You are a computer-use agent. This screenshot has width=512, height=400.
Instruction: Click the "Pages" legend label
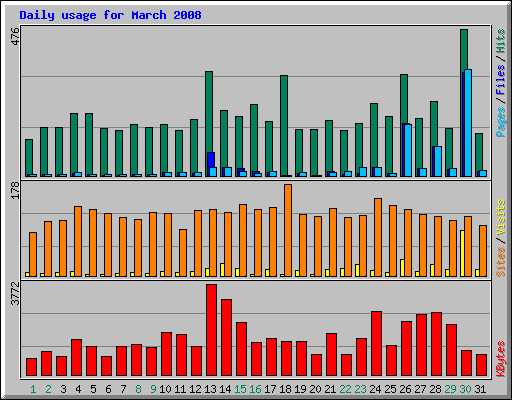500,122
